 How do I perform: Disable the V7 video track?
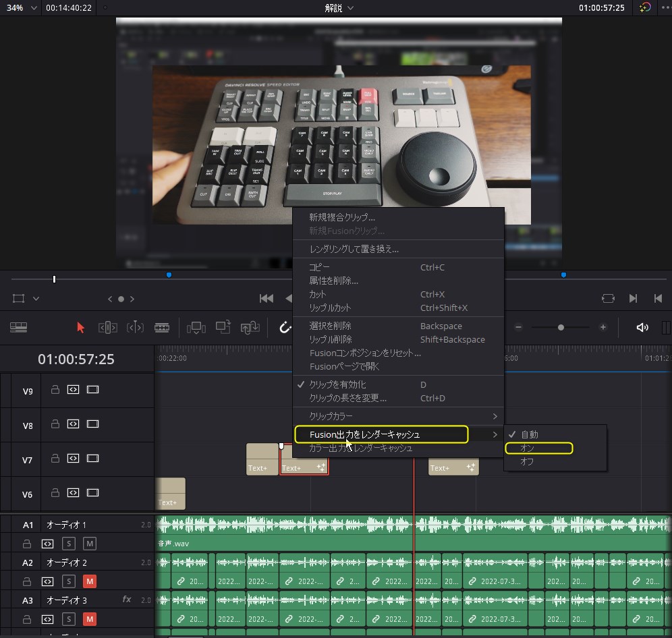click(x=92, y=458)
